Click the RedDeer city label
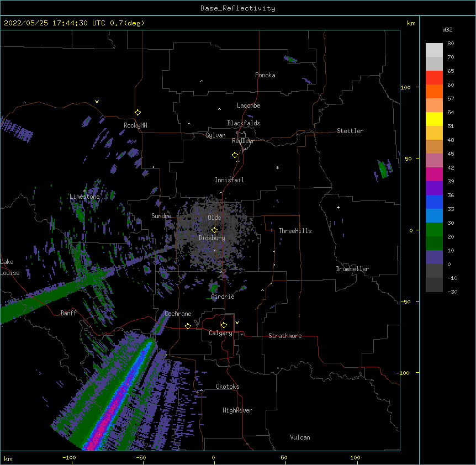Image resolution: width=476 pixels, height=465 pixels. click(x=243, y=141)
